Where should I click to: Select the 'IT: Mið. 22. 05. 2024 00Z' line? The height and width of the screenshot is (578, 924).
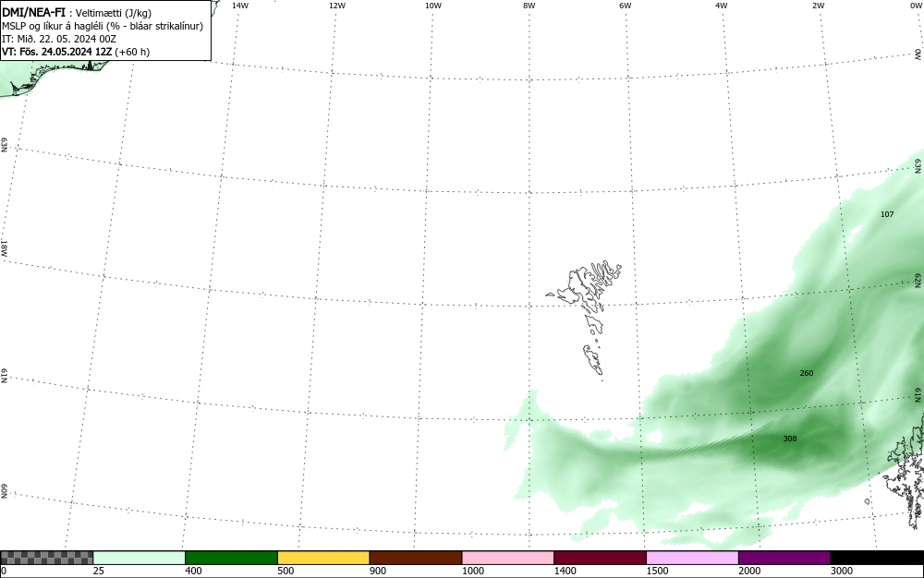click(x=59, y=39)
